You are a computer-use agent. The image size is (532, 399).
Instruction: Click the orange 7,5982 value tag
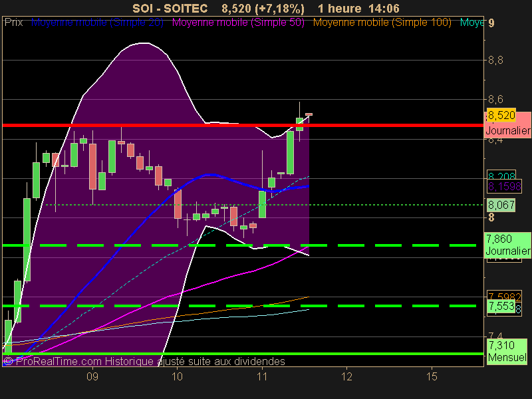pyautogui.click(x=504, y=295)
